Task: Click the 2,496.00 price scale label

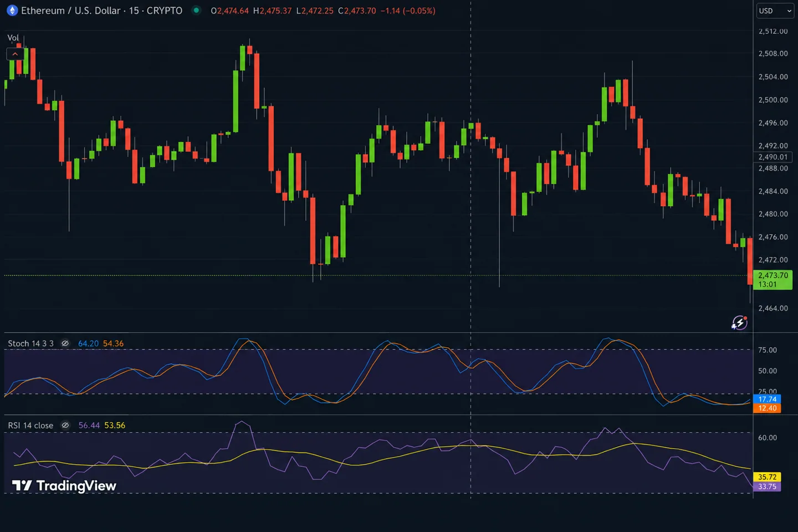Action: (x=773, y=123)
